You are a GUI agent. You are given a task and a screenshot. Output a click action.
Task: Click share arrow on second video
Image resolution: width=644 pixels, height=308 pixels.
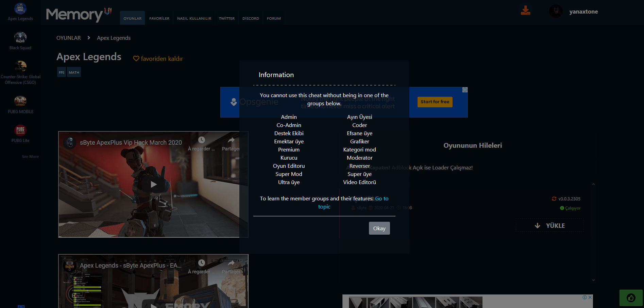[x=231, y=263]
